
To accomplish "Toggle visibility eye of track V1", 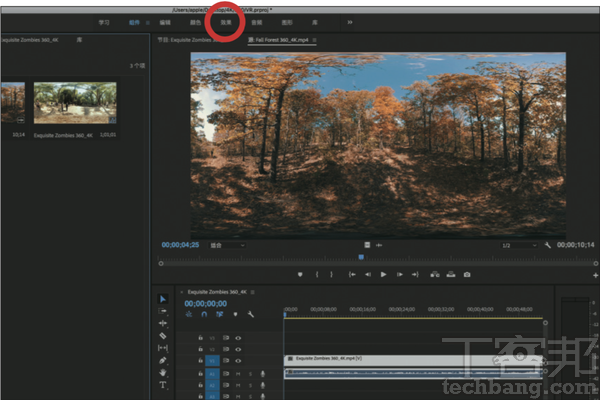I will coord(238,361).
